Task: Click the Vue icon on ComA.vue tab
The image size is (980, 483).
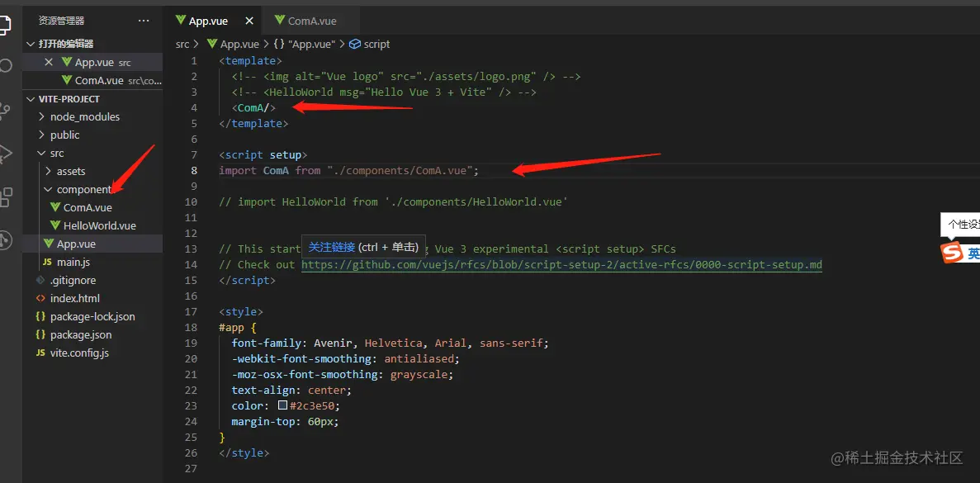Action: (279, 20)
